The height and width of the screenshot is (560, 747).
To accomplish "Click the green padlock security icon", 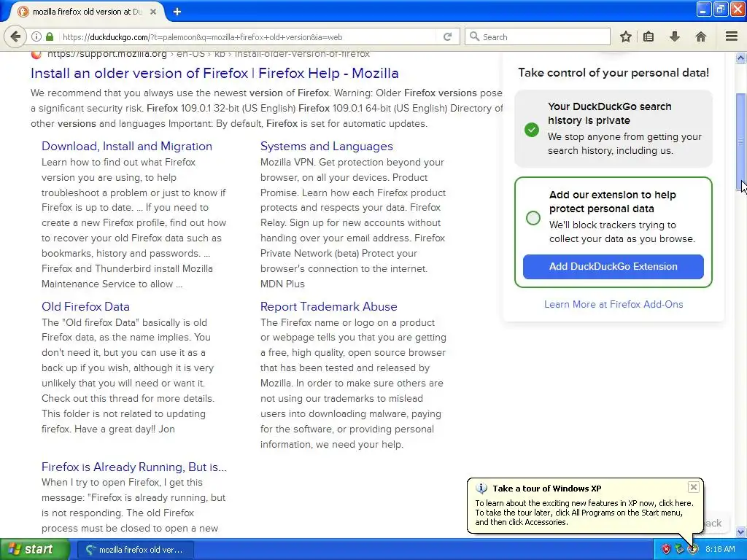I will (x=50, y=36).
